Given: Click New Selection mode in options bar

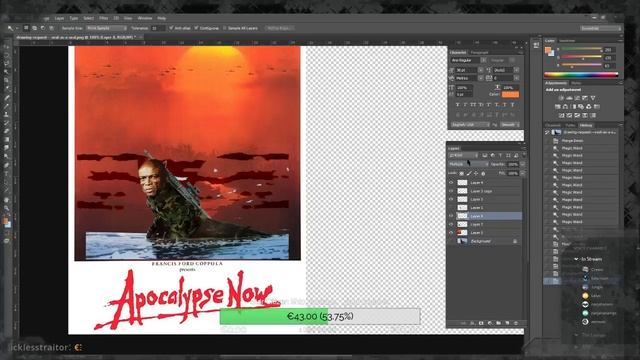Looking at the screenshot, I should (x=26, y=28).
